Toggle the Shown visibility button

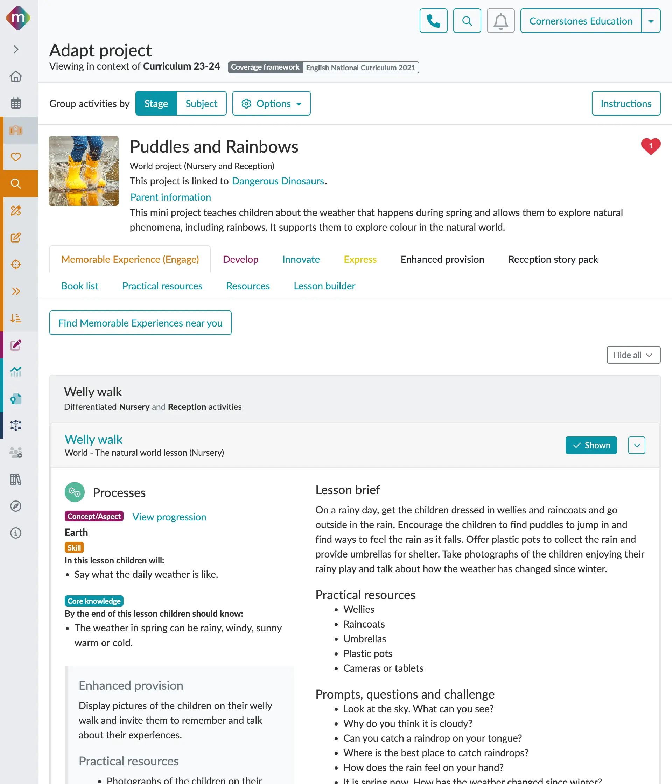click(x=591, y=445)
